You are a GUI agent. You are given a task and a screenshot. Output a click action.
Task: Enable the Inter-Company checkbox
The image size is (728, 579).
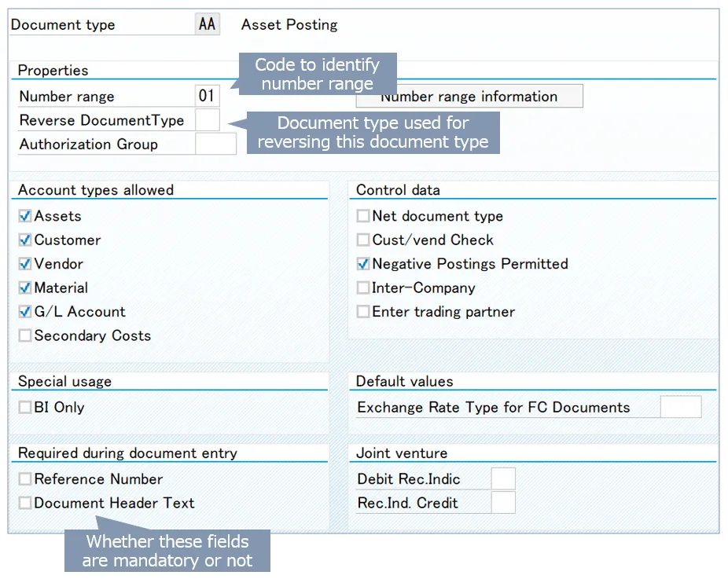(x=362, y=288)
